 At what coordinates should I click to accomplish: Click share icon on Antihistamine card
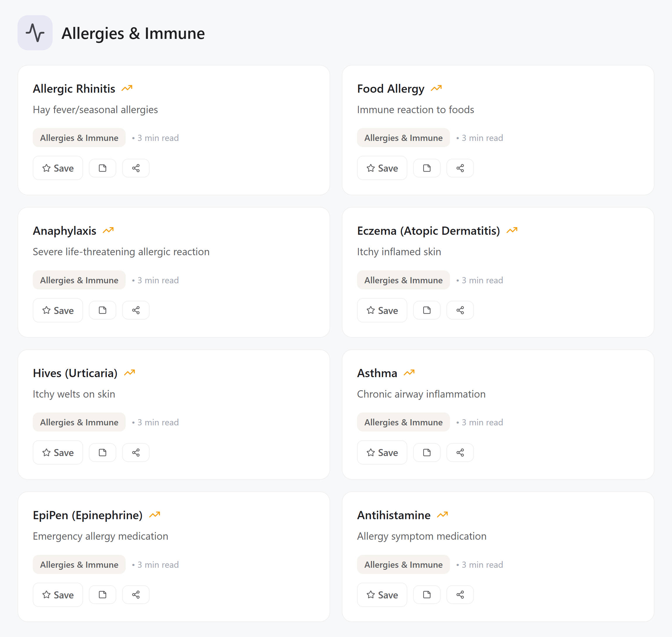click(460, 595)
